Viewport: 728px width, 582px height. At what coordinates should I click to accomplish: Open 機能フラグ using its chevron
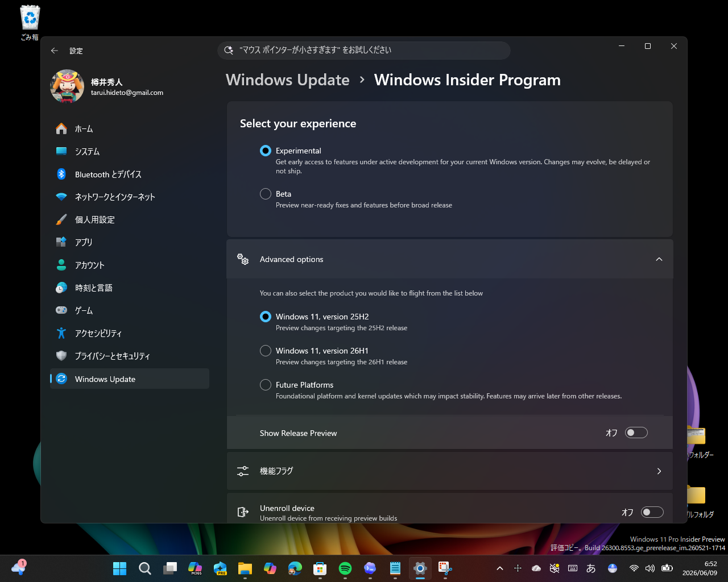[659, 471]
